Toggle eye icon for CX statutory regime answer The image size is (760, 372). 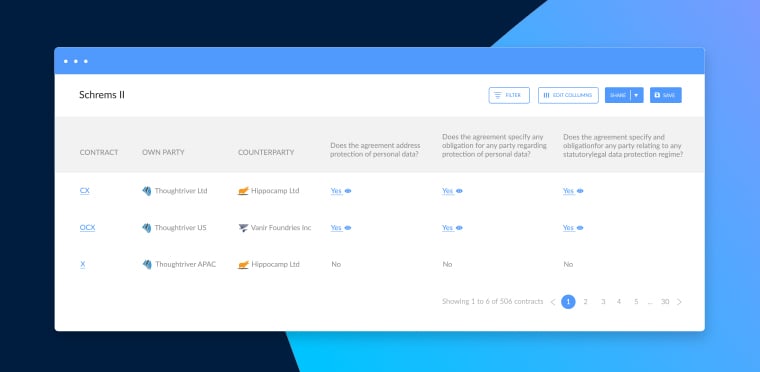[580, 191]
